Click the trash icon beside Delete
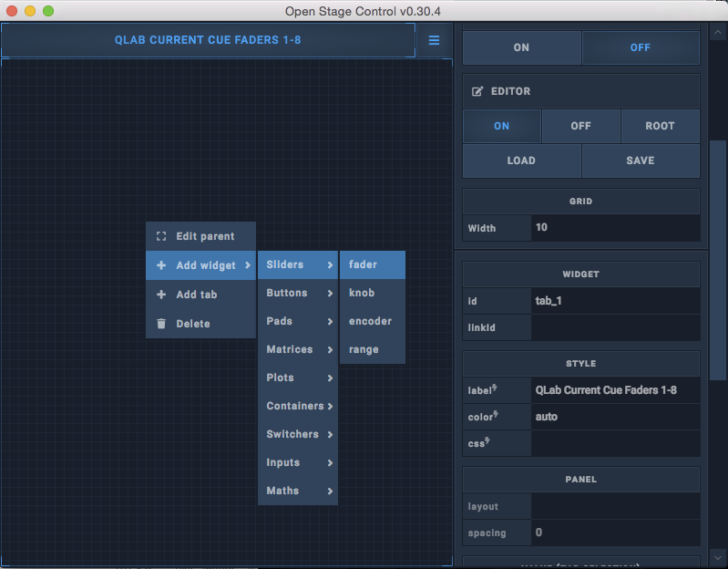The width and height of the screenshot is (728, 569). point(161,324)
